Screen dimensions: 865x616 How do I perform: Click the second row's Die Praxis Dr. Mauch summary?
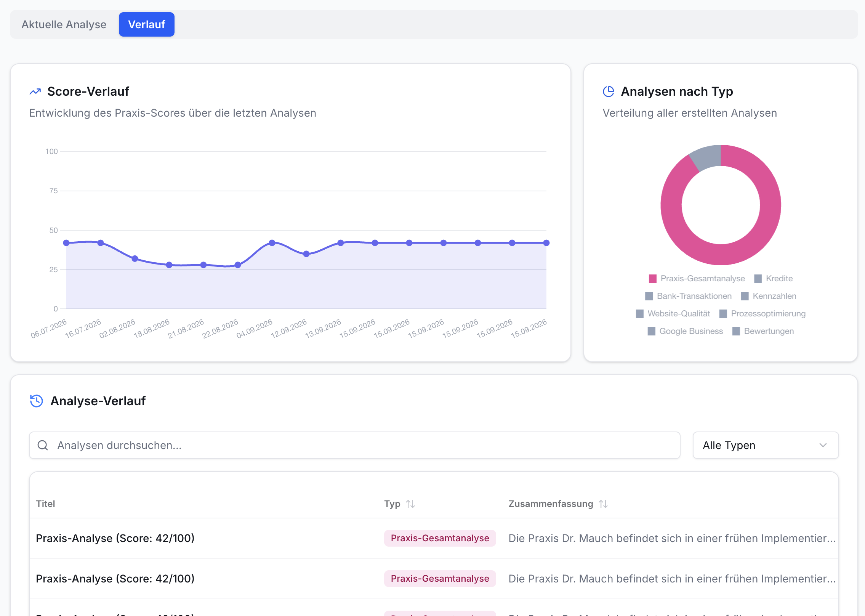[672, 579]
